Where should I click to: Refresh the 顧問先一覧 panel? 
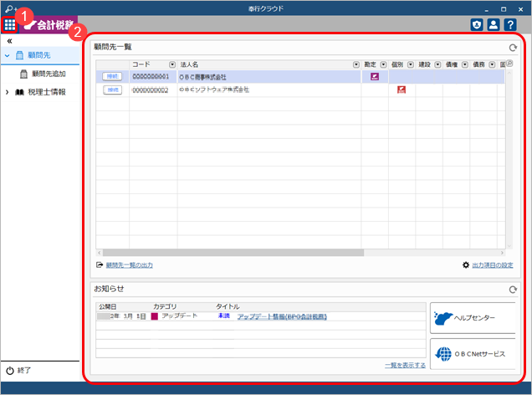coord(513,48)
